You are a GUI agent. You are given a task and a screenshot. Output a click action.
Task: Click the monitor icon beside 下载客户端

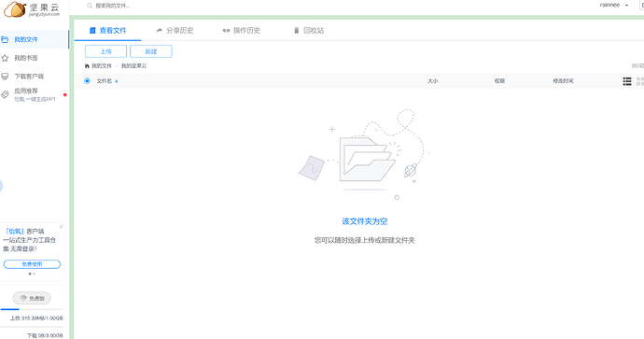[5, 77]
